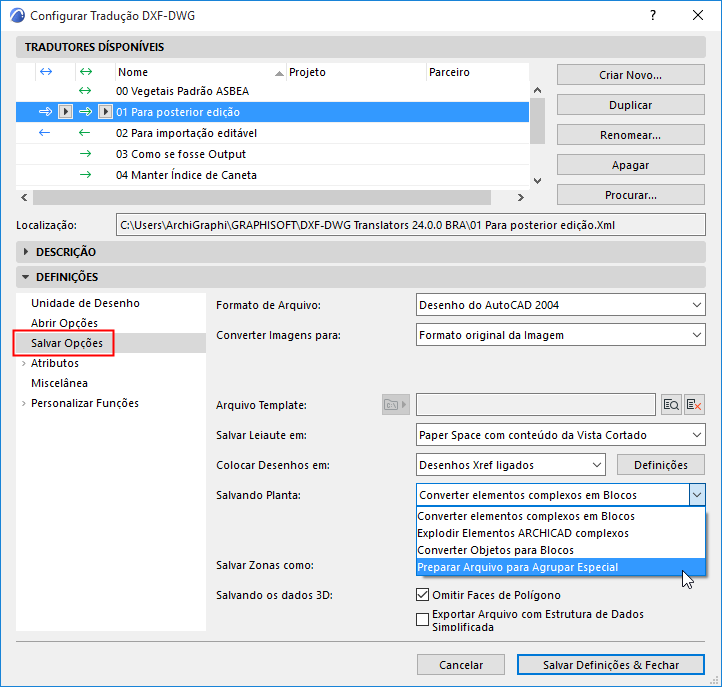722x687 pixels.
Task: Click the Procurar... button
Action: [x=630, y=195]
